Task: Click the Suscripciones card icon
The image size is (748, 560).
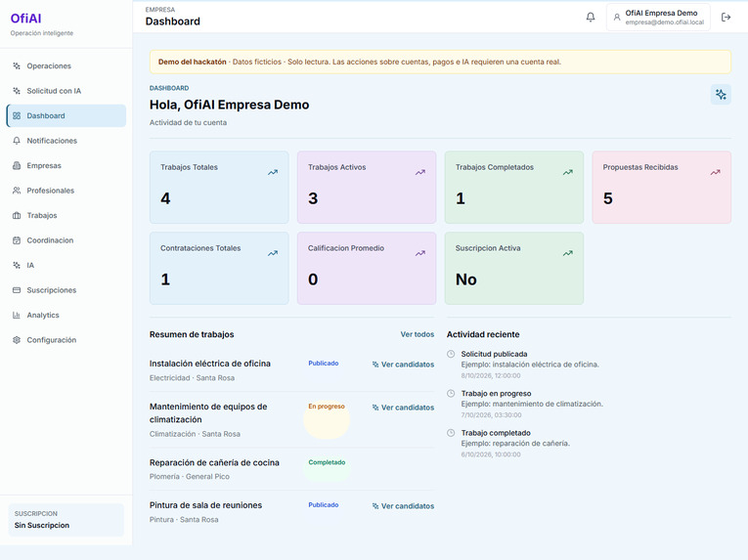Action: click(x=17, y=290)
